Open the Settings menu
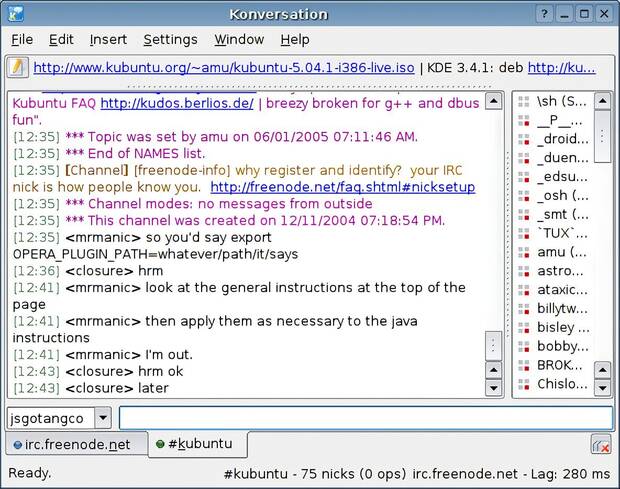Screen dimensions: 620x489 tap(170, 40)
